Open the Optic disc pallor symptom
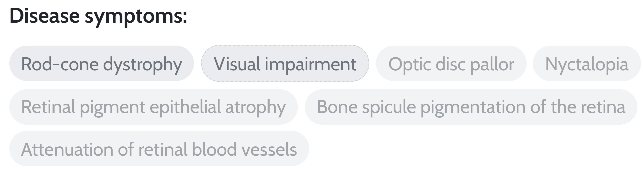 (451, 64)
